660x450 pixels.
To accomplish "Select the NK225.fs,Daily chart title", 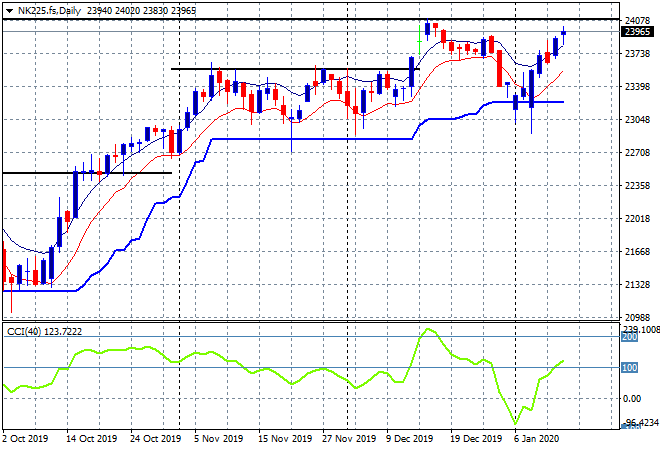I will (x=49, y=11).
